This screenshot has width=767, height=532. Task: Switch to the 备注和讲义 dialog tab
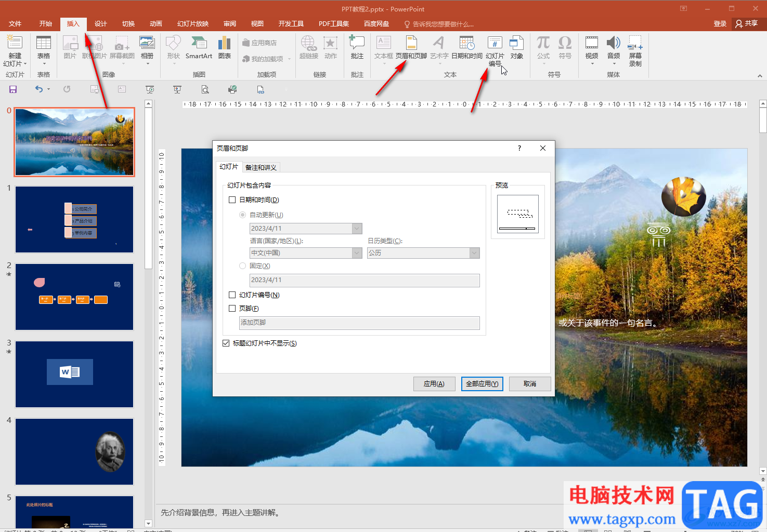pos(261,167)
